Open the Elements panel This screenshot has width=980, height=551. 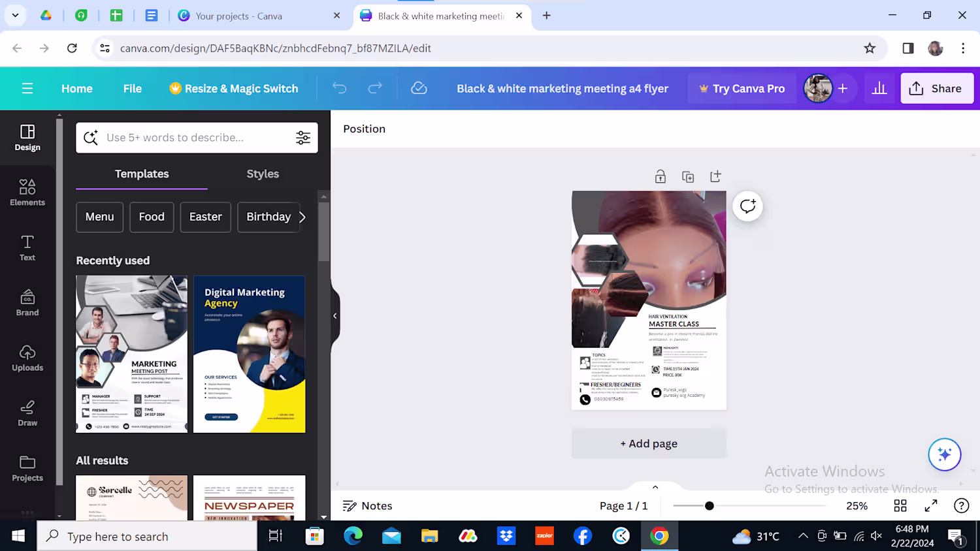click(27, 193)
